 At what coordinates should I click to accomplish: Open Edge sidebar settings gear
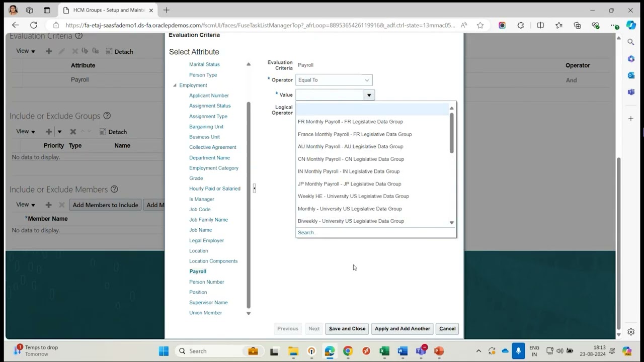(x=631, y=332)
